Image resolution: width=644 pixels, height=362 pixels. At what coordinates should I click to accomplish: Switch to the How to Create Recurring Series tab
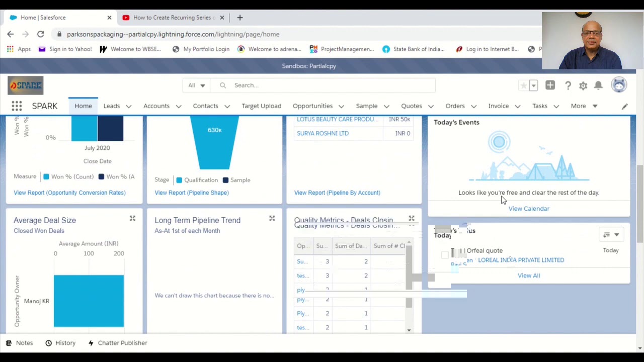click(174, 18)
